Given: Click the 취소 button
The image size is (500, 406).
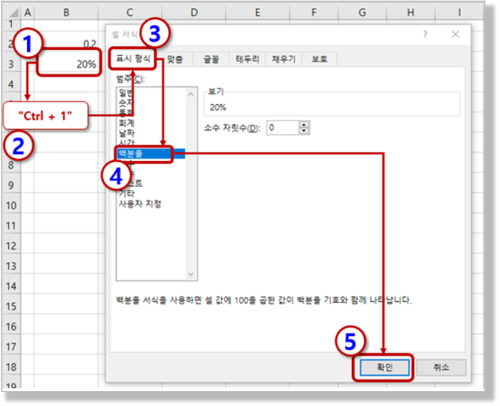Looking at the screenshot, I should [x=441, y=367].
